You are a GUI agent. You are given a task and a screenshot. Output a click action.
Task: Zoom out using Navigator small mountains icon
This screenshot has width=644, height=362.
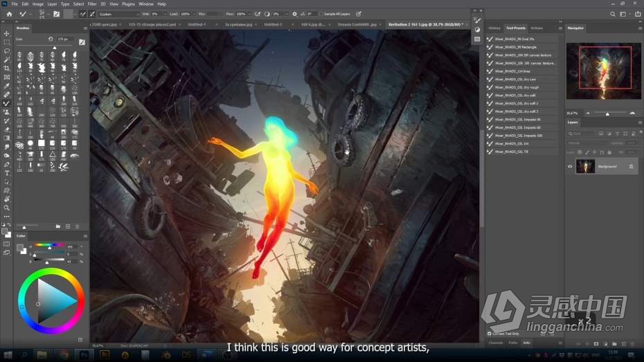(x=588, y=113)
